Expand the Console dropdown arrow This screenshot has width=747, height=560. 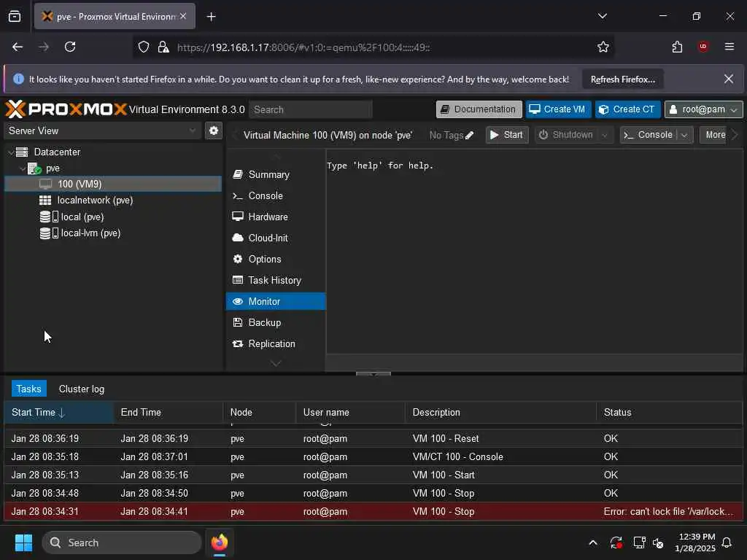(684, 135)
